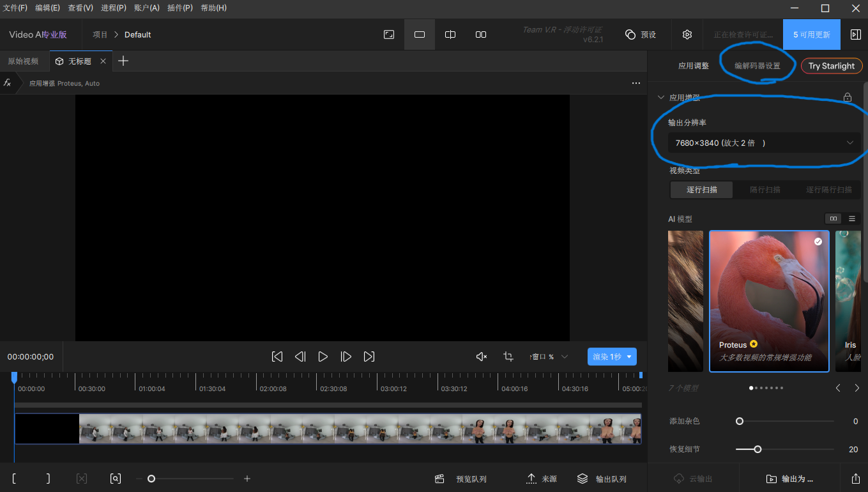868x492 pixels.
Task: Click the timeline zoom-to-fit icon
Action: pyautogui.click(x=116, y=479)
